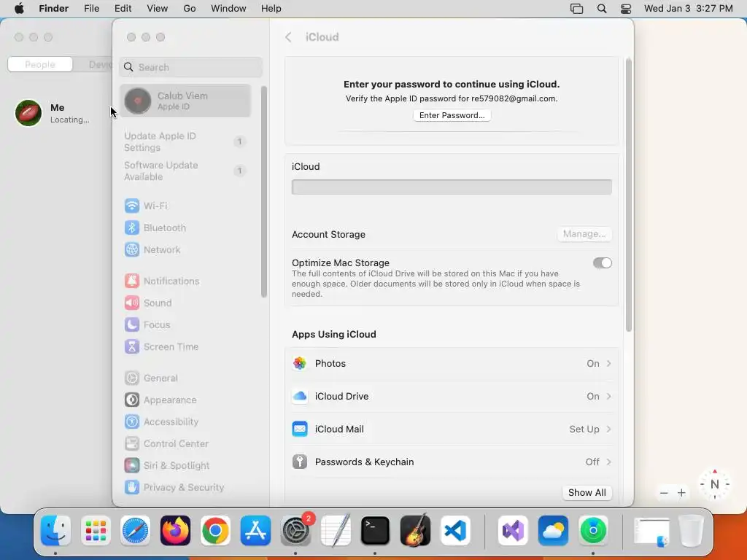Viewport: 747px width, 560px height.
Task: Click the Enter Password button
Action: (452, 115)
